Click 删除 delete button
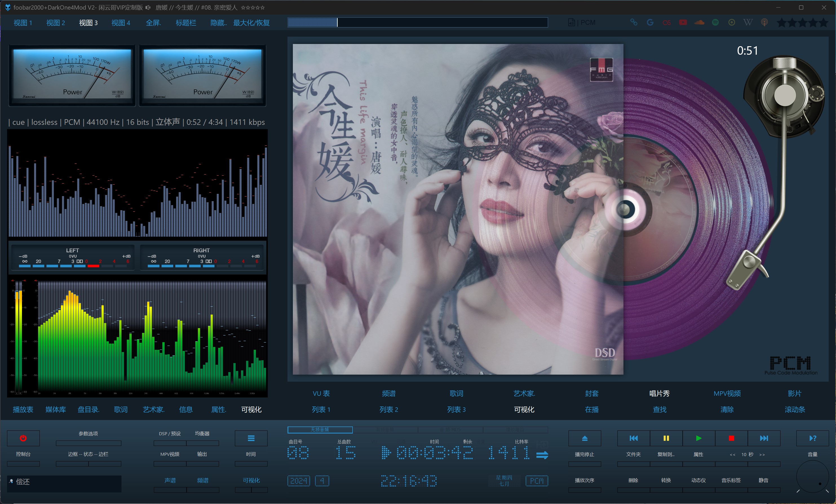 (633, 480)
